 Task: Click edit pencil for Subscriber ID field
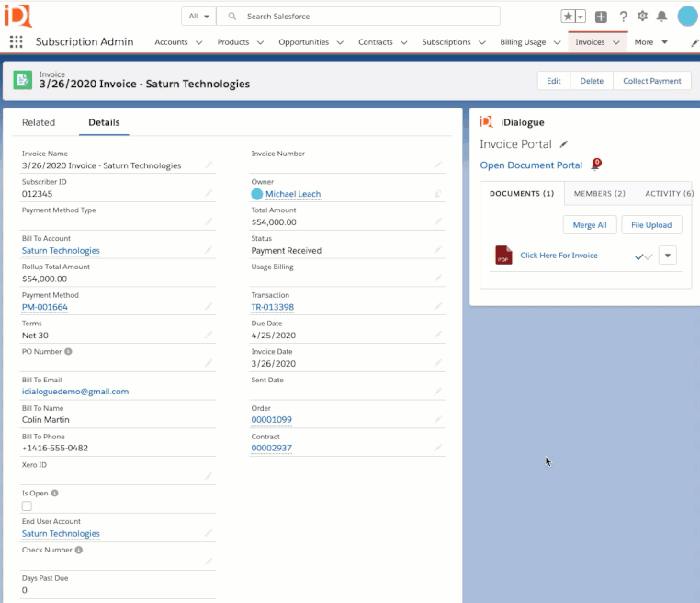coord(209,193)
